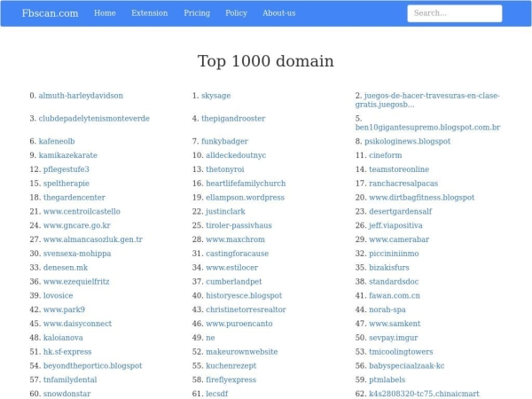Open the justinclark link
The width and height of the screenshot is (532, 399).
(x=225, y=211)
